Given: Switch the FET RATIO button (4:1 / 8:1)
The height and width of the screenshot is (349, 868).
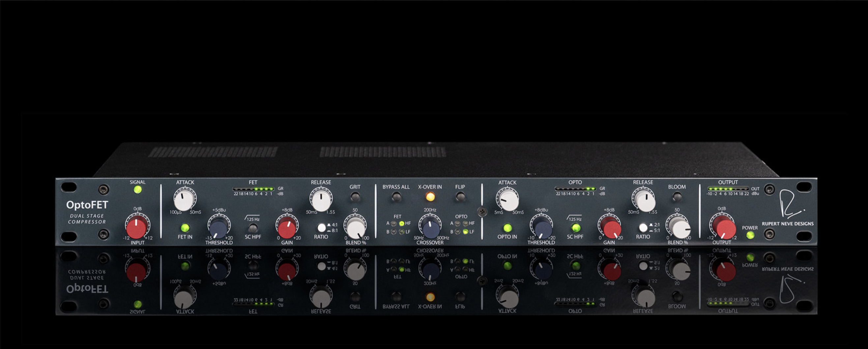Looking at the screenshot, I should (x=321, y=228).
